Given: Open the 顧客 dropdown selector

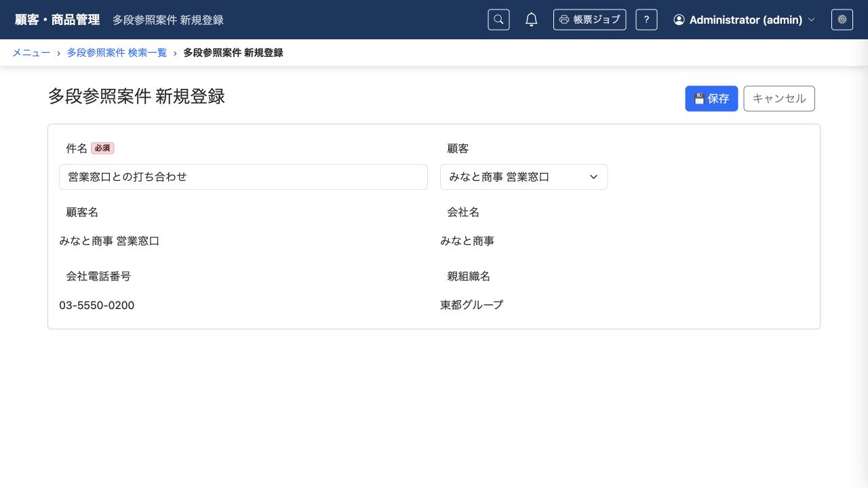Looking at the screenshot, I should pyautogui.click(x=524, y=177).
